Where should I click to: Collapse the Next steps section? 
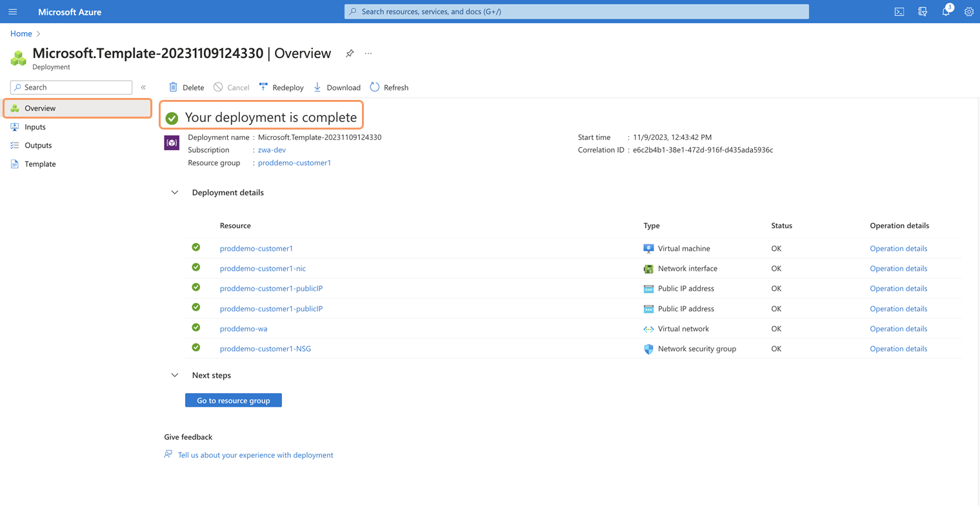click(x=174, y=375)
